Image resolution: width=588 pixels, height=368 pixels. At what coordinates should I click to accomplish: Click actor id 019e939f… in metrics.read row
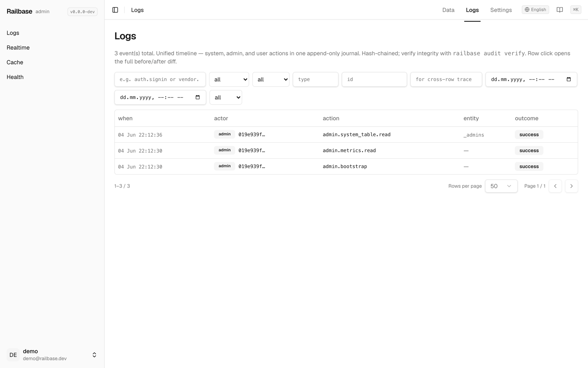tap(252, 151)
